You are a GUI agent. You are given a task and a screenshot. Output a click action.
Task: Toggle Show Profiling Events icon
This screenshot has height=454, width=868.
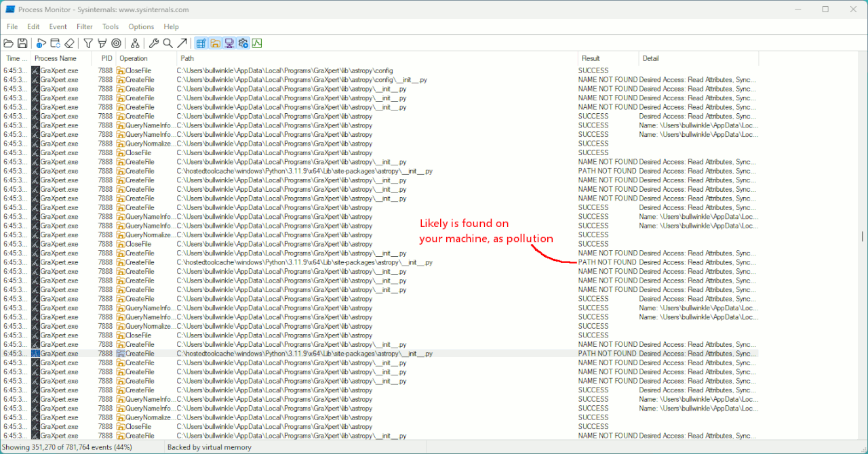click(x=257, y=43)
